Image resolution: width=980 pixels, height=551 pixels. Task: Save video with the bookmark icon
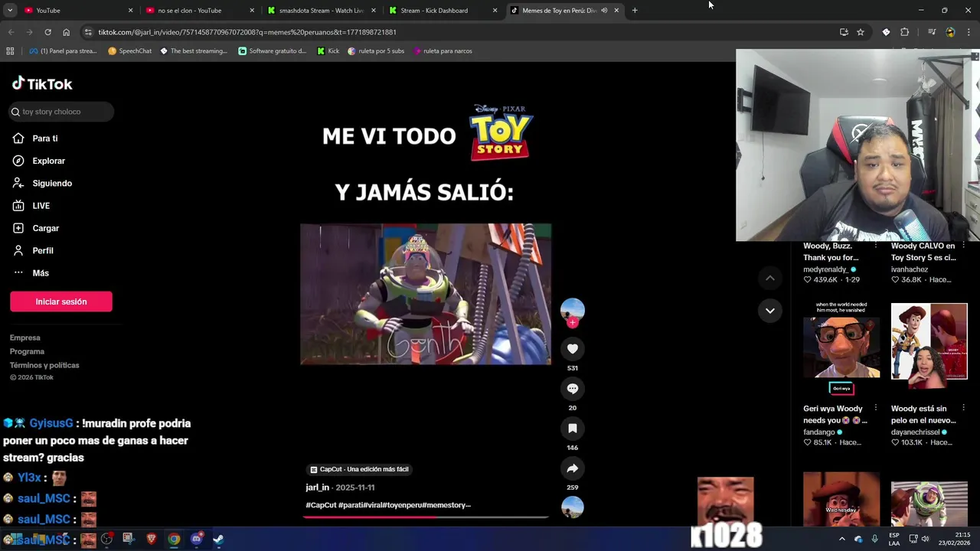pyautogui.click(x=572, y=429)
